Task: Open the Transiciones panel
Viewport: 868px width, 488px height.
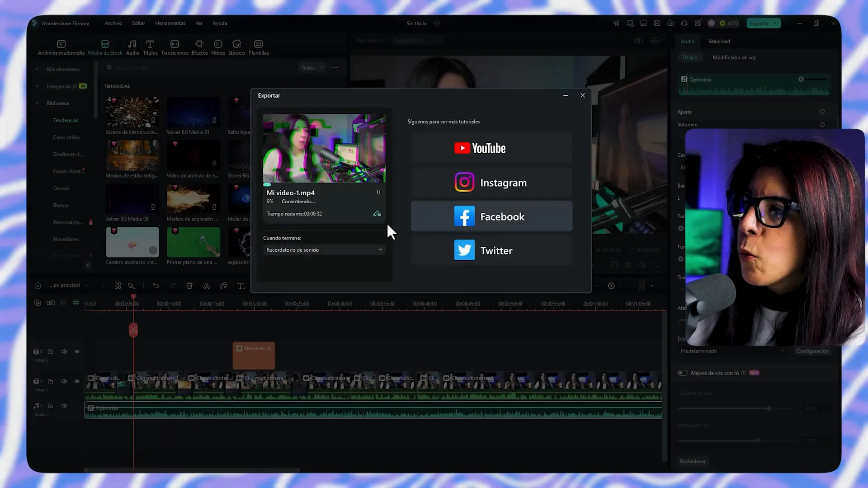Action: tap(175, 47)
